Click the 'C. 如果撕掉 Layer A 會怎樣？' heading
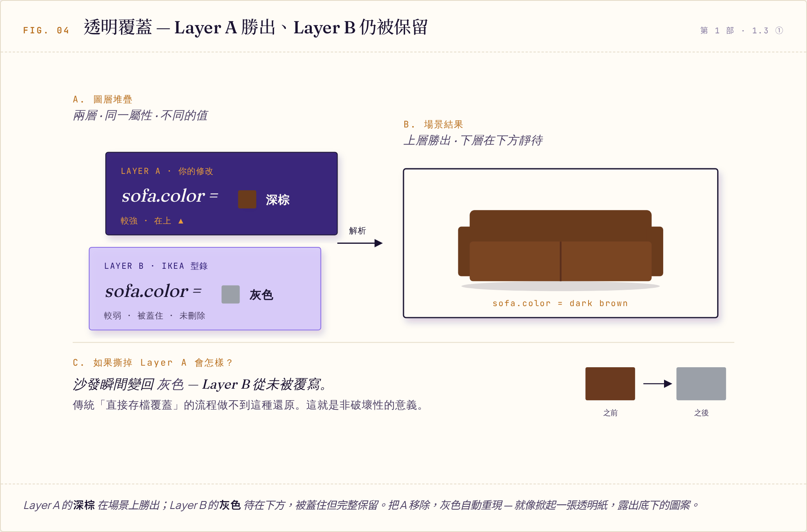The width and height of the screenshot is (807, 532). 153,362
